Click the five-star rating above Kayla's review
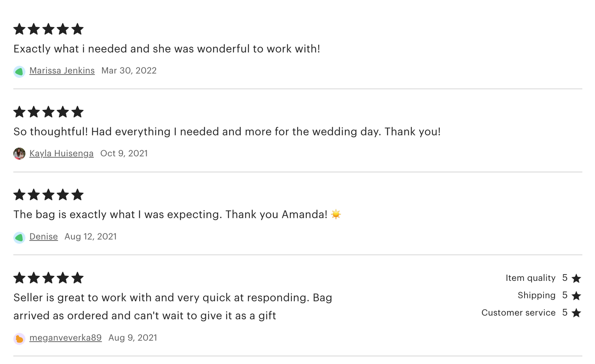Screen dimensions: 595x364 (49, 112)
